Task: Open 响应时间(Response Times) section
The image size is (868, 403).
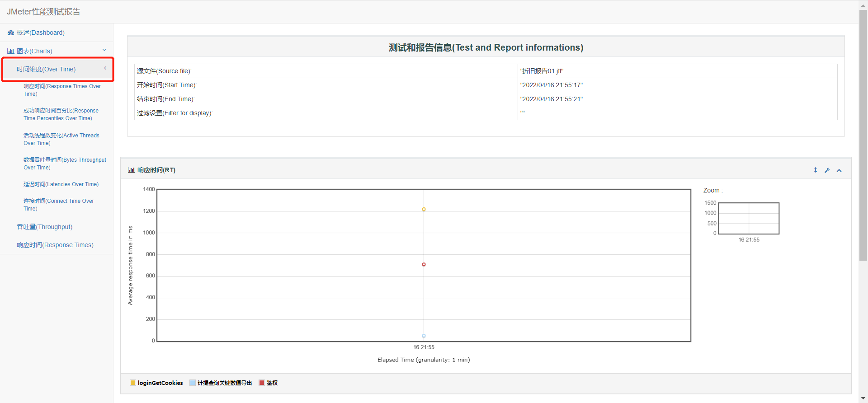Action: click(x=55, y=245)
